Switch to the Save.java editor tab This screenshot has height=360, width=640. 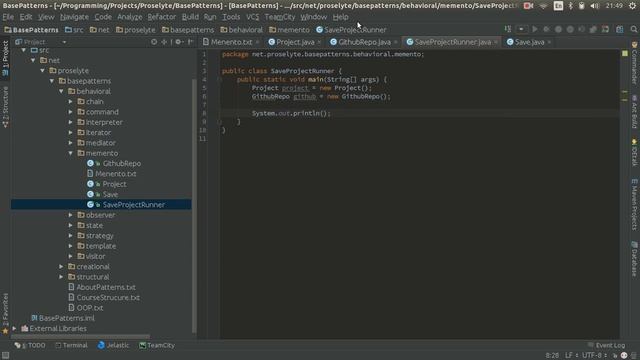(x=529, y=42)
